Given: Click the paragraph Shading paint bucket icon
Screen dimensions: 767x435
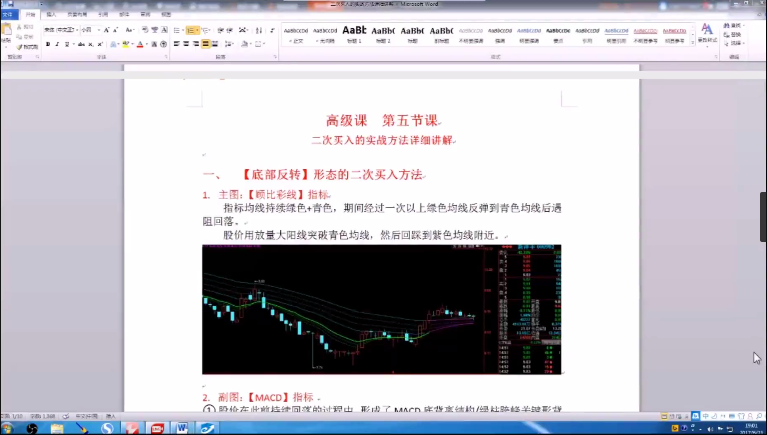Looking at the screenshot, I should coord(244,44).
